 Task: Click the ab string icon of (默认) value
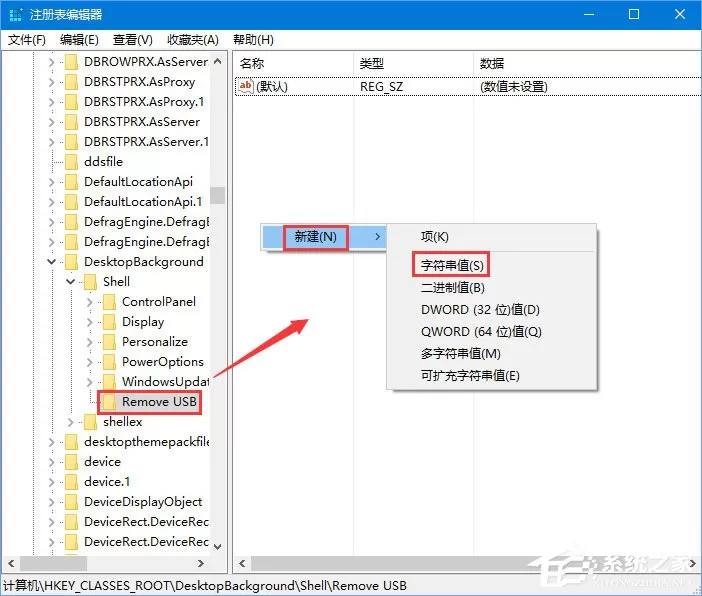pos(246,86)
